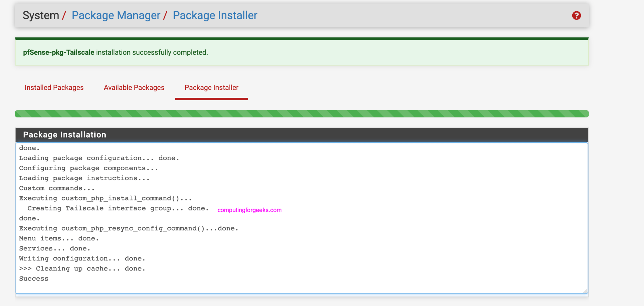644x306 pixels.
Task: Click the Creating Tailscale interface group line
Action: (118, 208)
